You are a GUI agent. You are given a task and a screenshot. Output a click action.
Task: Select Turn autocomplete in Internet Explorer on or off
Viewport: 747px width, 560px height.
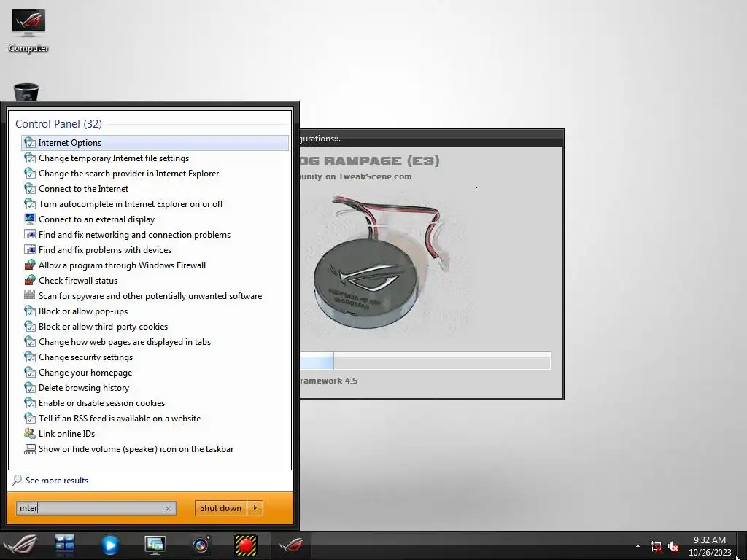(x=155, y=204)
